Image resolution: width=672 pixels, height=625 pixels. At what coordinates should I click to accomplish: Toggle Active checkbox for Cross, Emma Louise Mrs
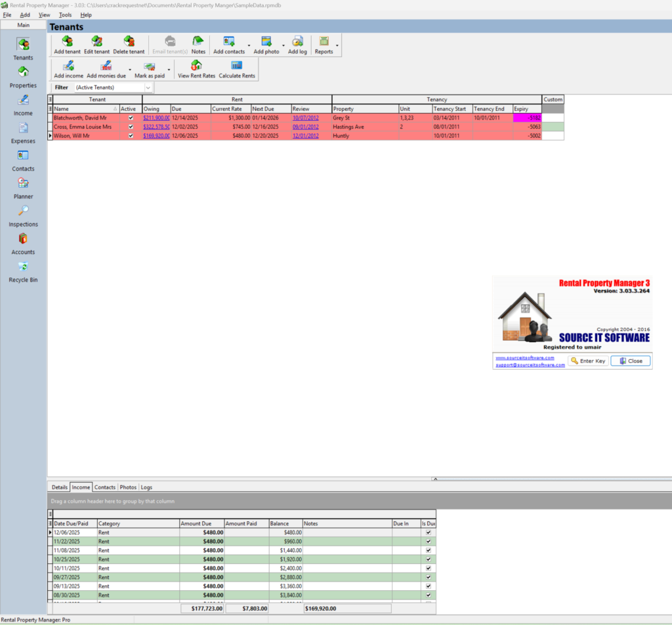[131, 127]
